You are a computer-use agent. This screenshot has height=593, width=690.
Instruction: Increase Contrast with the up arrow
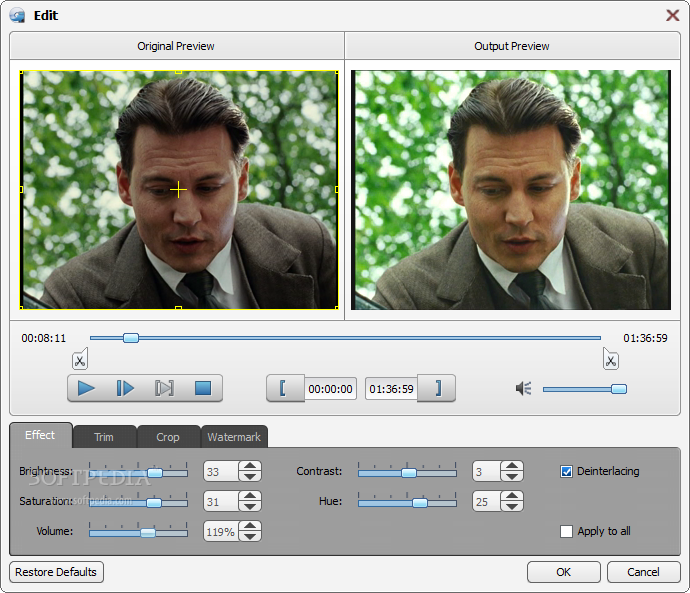[512, 466]
